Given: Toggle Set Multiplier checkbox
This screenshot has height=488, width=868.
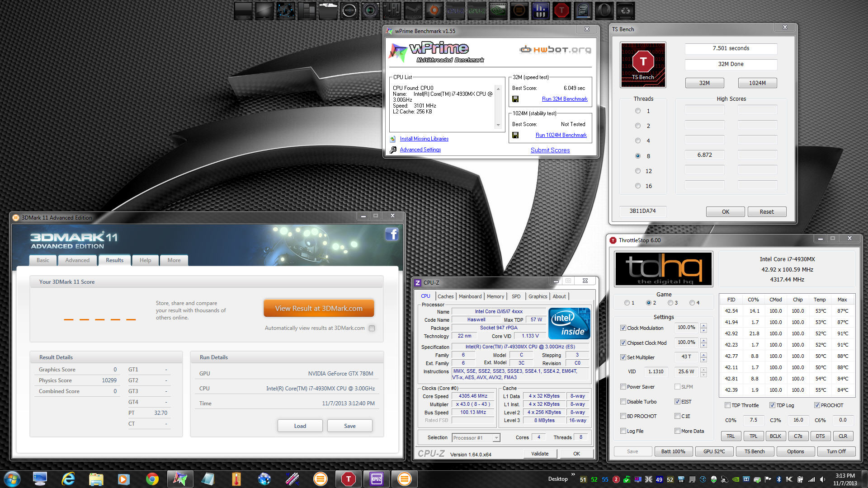Looking at the screenshot, I should point(623,357).
